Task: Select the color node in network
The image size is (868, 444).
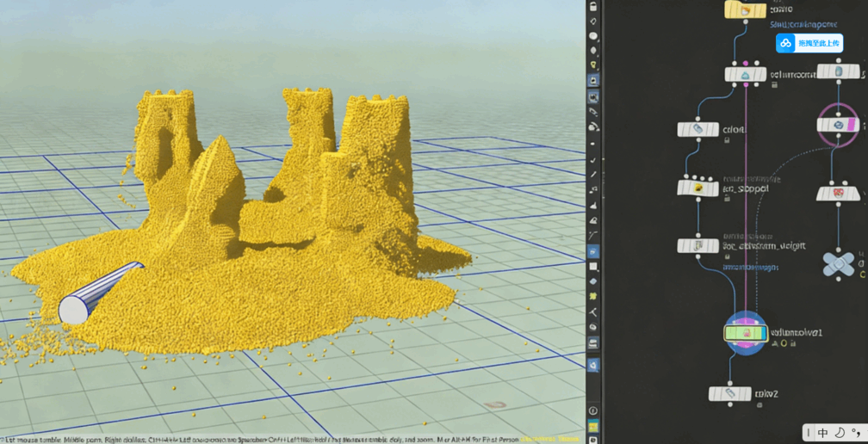Action: [698, 129]
